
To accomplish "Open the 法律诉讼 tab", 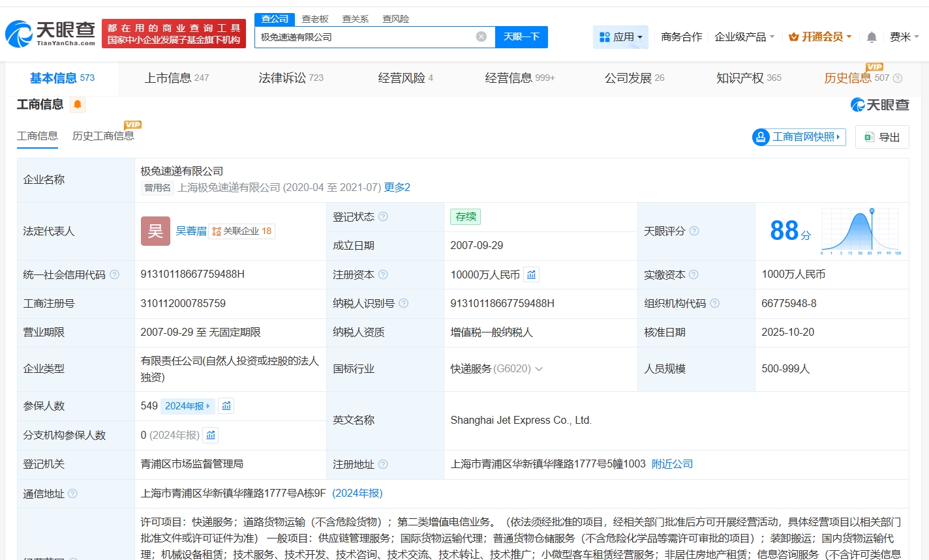I will pyautogui.click(x=291, y=78).
